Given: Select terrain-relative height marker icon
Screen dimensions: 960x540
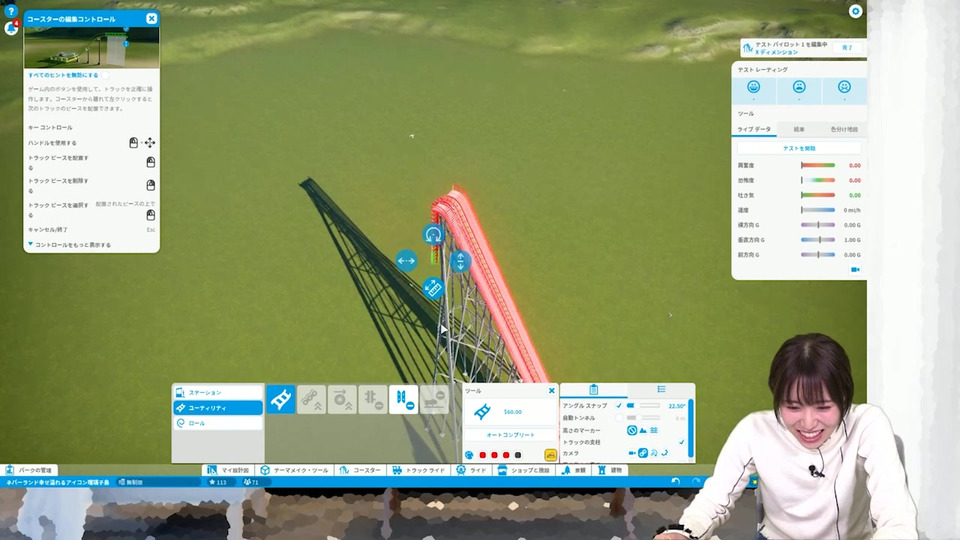Looking at the screenshot, I should coord(643,430).
